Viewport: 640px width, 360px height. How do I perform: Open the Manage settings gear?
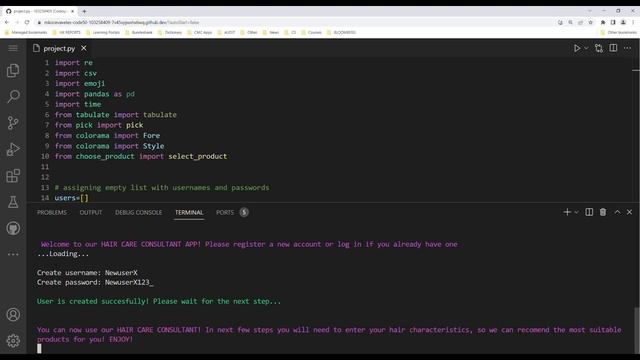tap(13, 341)
